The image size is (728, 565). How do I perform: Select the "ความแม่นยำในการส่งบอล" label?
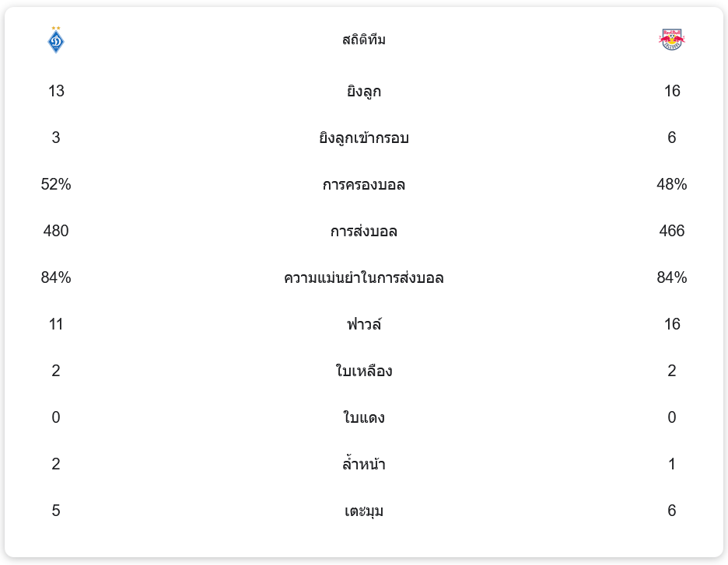click(x=364, y=278)
